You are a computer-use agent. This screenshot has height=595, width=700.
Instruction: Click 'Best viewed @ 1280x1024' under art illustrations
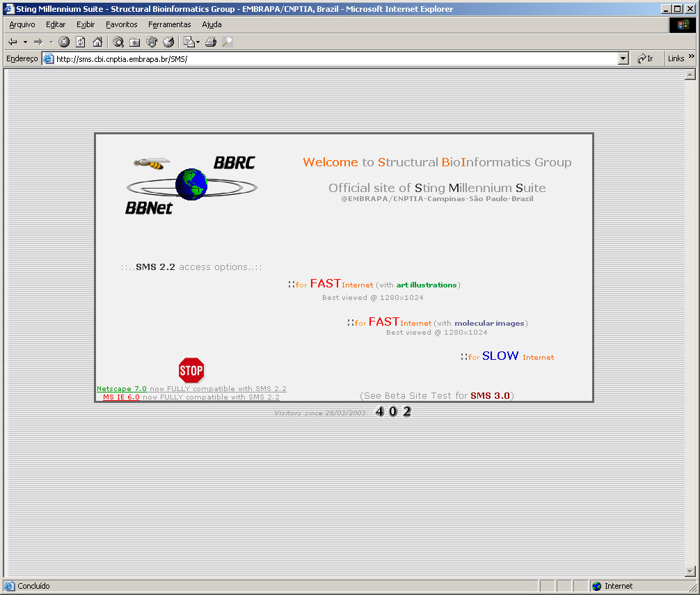[x=373, y=297]
